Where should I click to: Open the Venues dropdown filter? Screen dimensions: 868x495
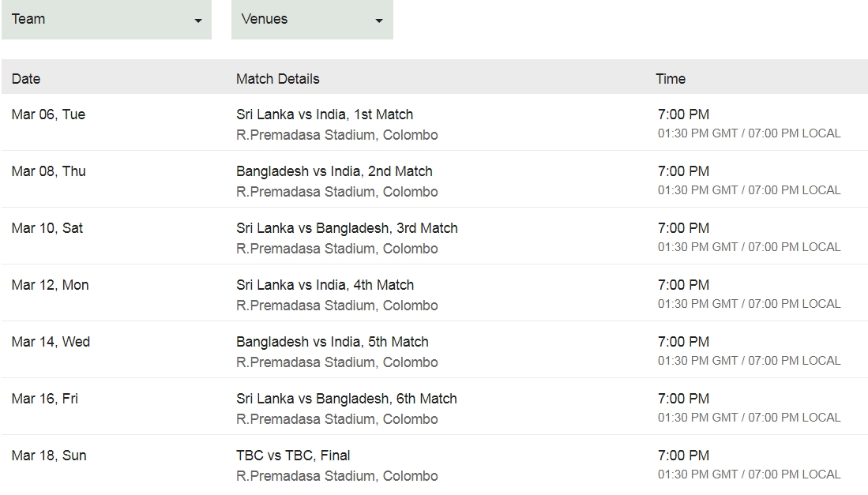312,20
